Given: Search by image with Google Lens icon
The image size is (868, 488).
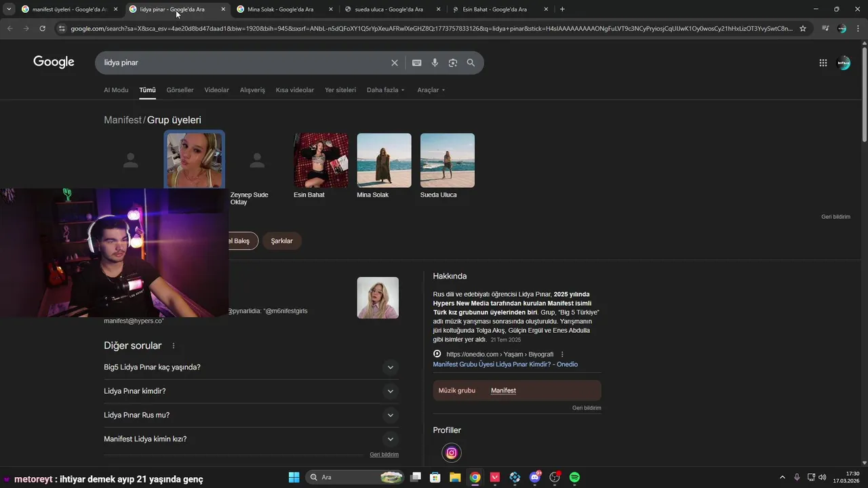Looking at the screenshot, I should pyautogui.click(x=452, y=62).
